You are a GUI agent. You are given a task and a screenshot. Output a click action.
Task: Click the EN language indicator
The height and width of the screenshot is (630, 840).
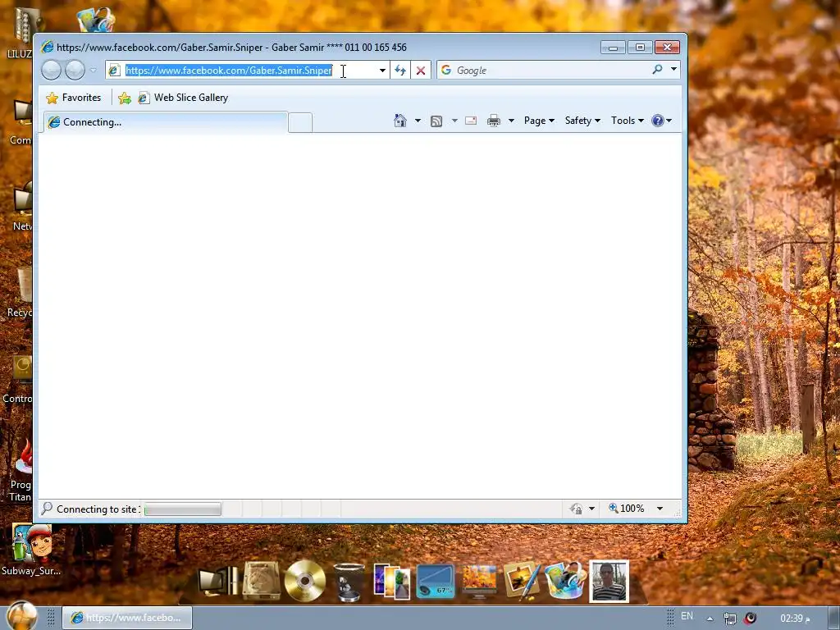click(x=687, y=616)
